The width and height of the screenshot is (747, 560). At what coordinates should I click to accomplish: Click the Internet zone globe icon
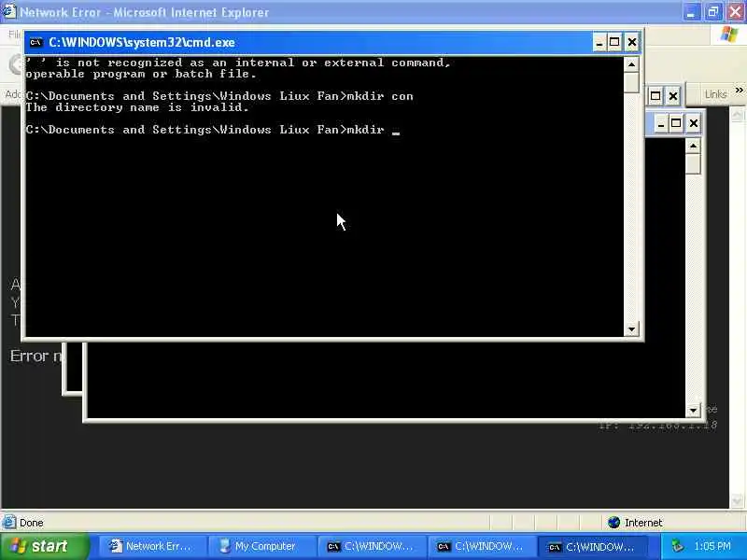click(613, 523)
